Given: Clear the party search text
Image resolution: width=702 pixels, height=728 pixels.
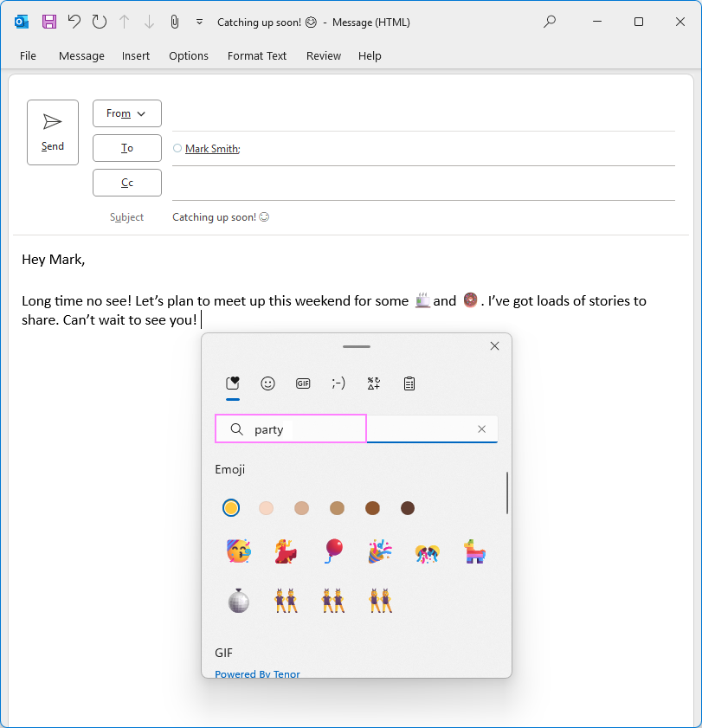Looking at the screenshot, I should point(482,429).
